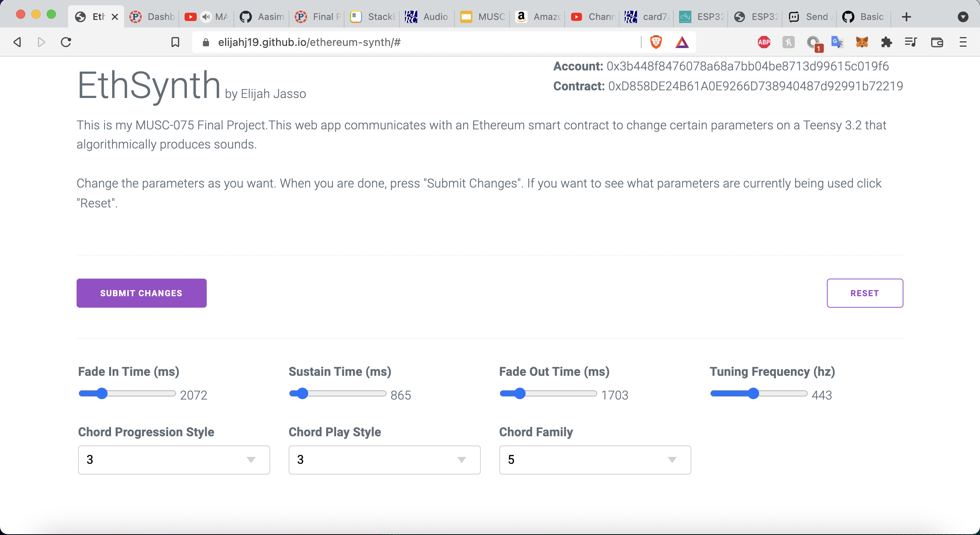Click the Fade In Time slider handle
Viewport: 980px width, 535px height.
coord(102,393)
